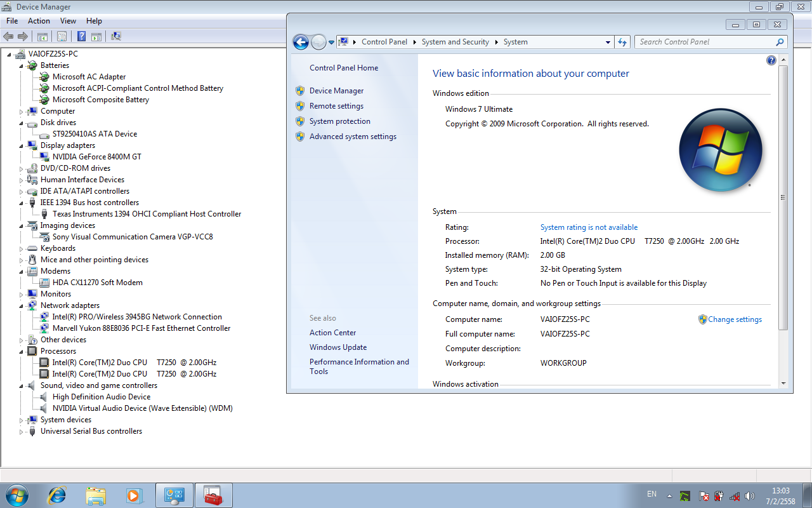The image size is (812, 508).
Task: Click the Show/Hide Console Tree toolbar icon
Action: 43,36
